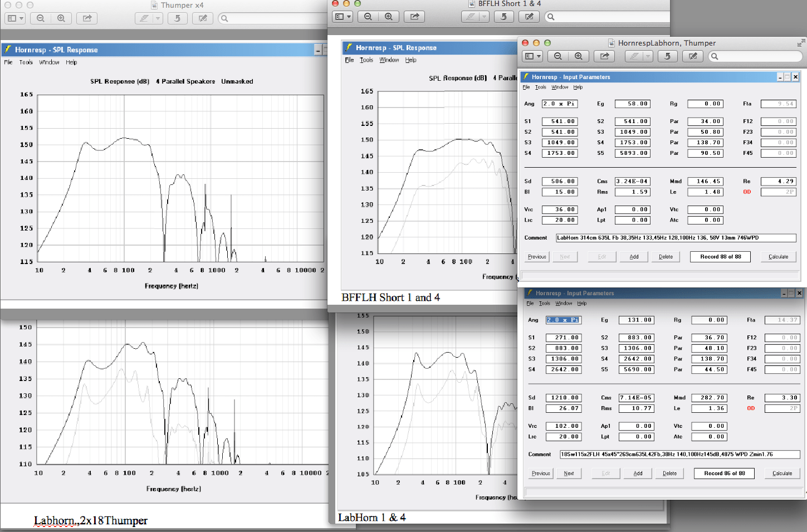The width and height of the screenshot is (807, 532).
Task: Click document proxy icon beside HornrespLabhorn, Thumper title
Action: click(x=612, y=43)
